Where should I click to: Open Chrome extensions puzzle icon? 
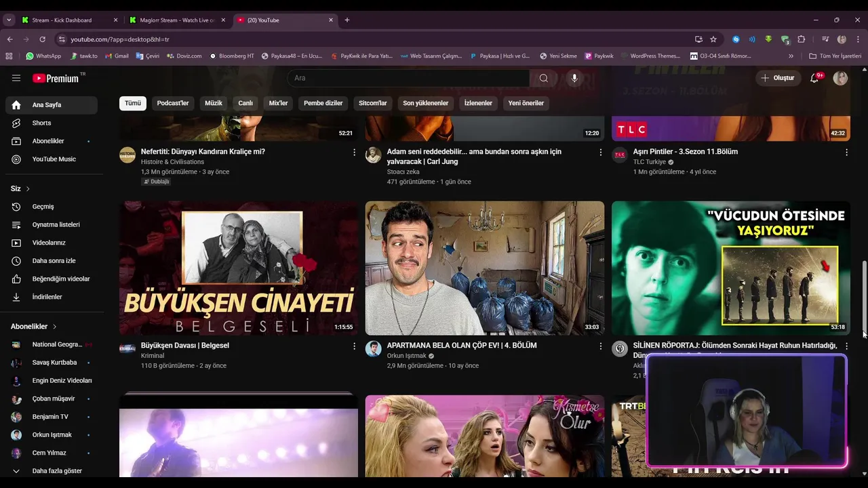tap(801, 39)
